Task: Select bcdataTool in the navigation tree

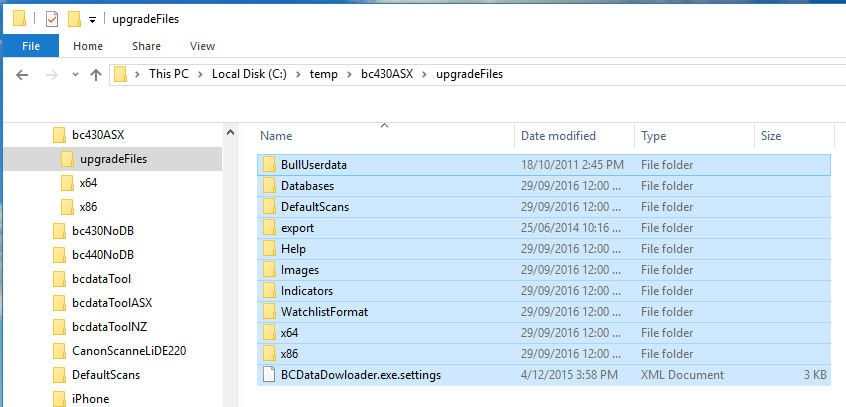Action: (x=101, y=279)
